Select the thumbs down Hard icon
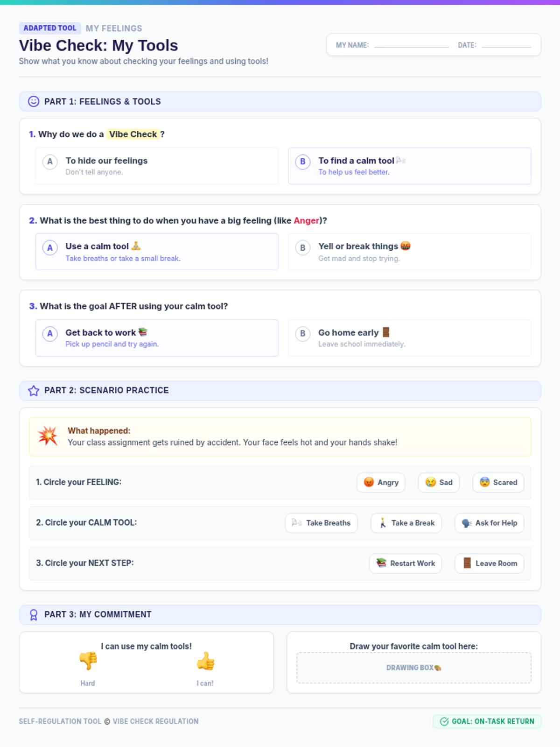The height and width of the screenshot is (747, 560). click(88, 660)
